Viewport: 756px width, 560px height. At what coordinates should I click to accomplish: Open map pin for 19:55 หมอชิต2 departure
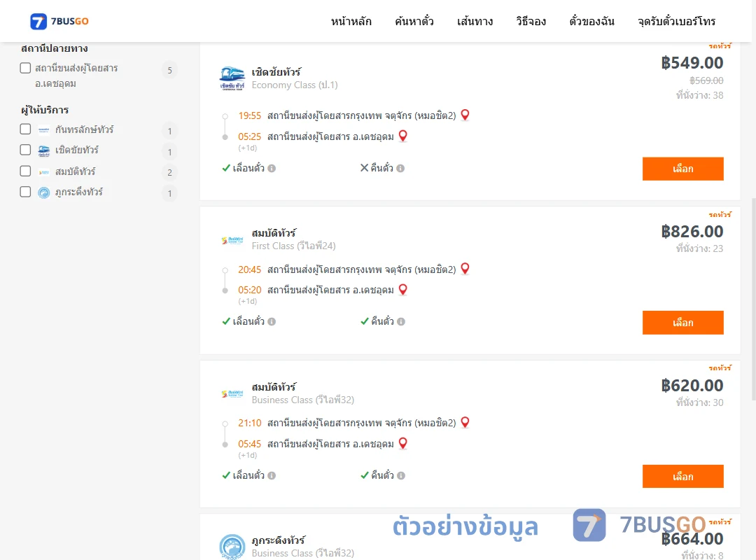[x=465, y=115]
